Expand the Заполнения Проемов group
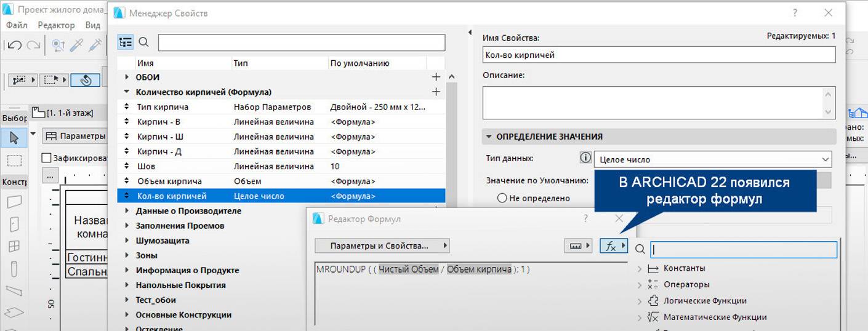The image size is (868, 331). [x=127, y=226]
